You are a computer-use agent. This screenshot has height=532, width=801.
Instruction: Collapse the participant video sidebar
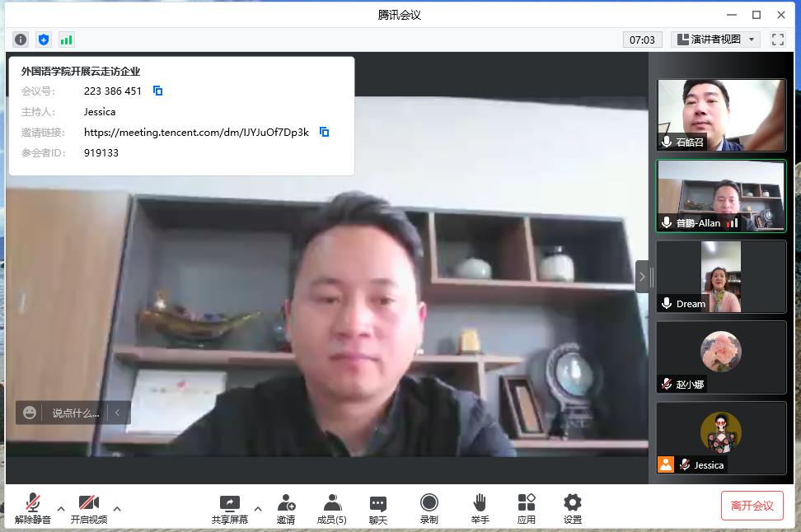(642, 277)
